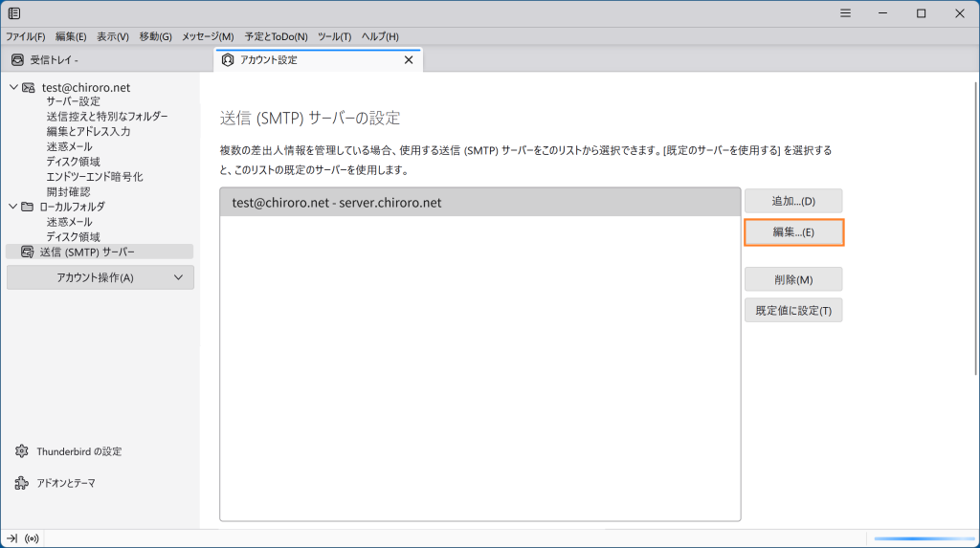Viewport: 980px width, 548px height.
Task: Click the ローカルフォルダ folder icon
Action: point(28,207)
